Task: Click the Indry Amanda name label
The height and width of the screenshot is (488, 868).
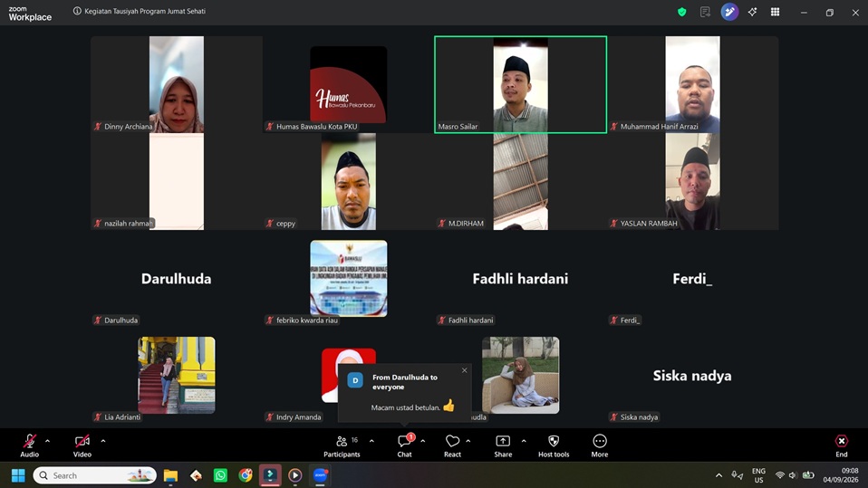Action: tap(298, 417)
